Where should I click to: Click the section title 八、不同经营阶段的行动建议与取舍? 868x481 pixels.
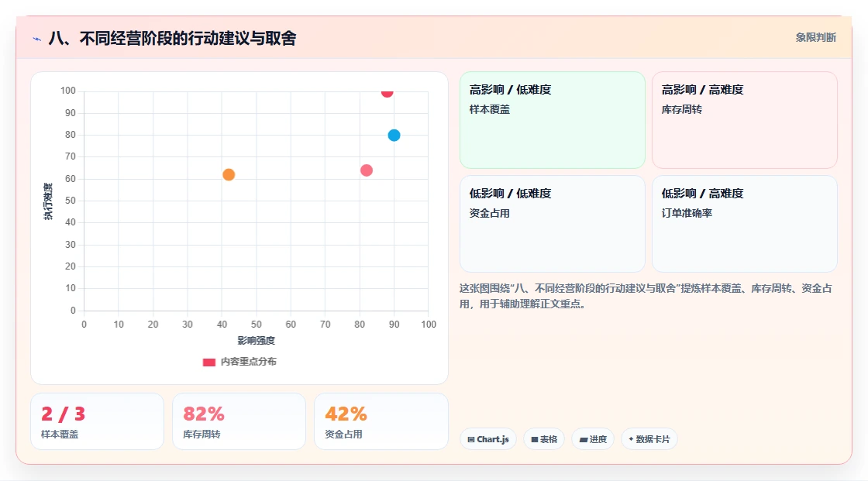click(172, 38)
